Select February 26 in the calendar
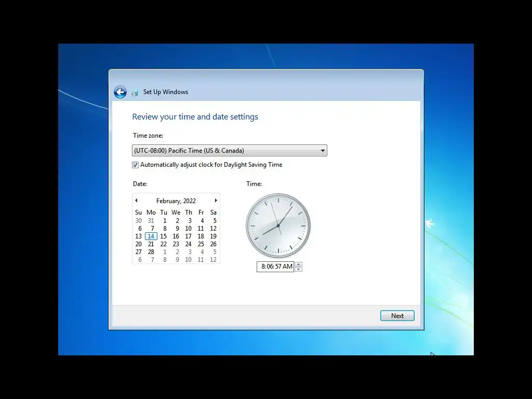Viewport: 532px width, 399px height. pyautogui.click(x=213, y=244)
